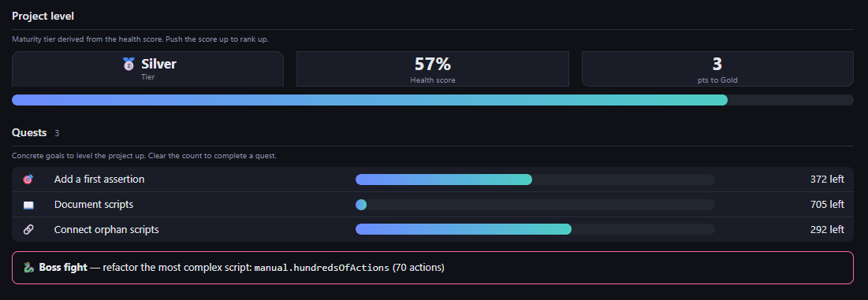868x300 pixels.
Task: Select the 3 pts to Gold card
Action: 717,69
